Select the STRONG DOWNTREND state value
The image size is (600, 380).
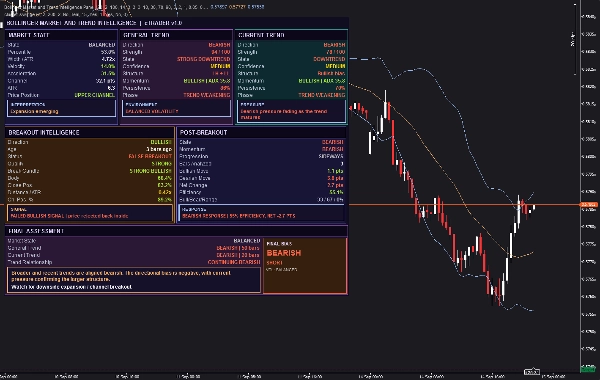coord(204,59)
